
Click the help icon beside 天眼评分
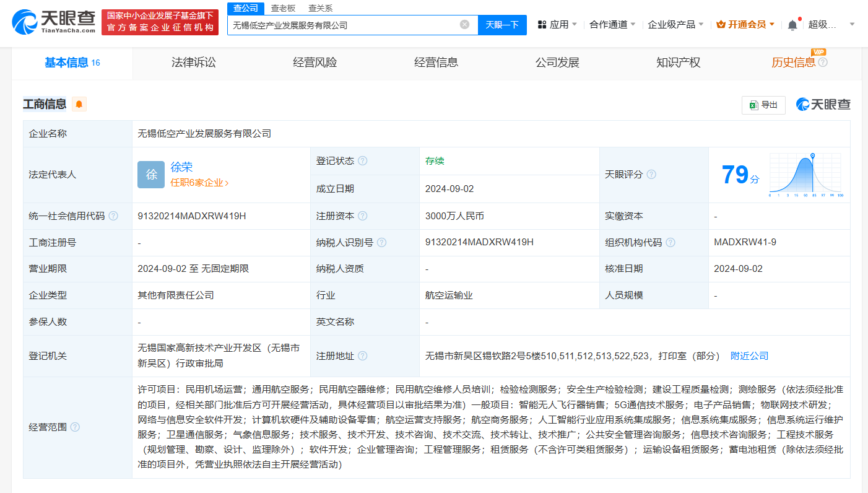(x=651, y=174)
